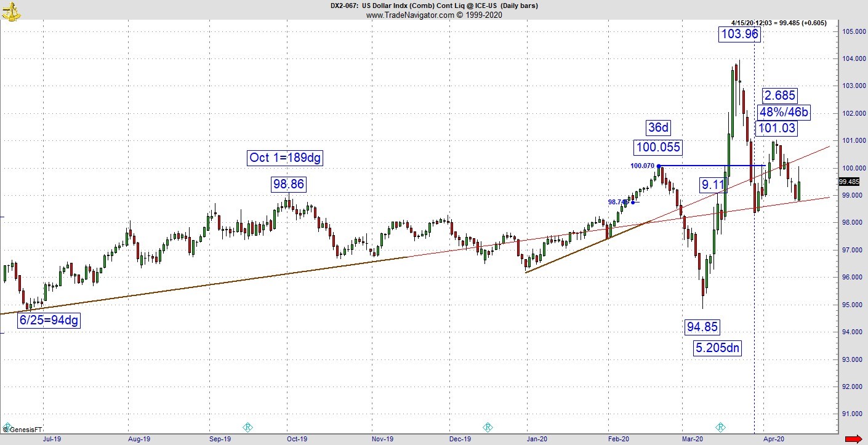Click the red scroll-right arrow

tap(853, 439)
